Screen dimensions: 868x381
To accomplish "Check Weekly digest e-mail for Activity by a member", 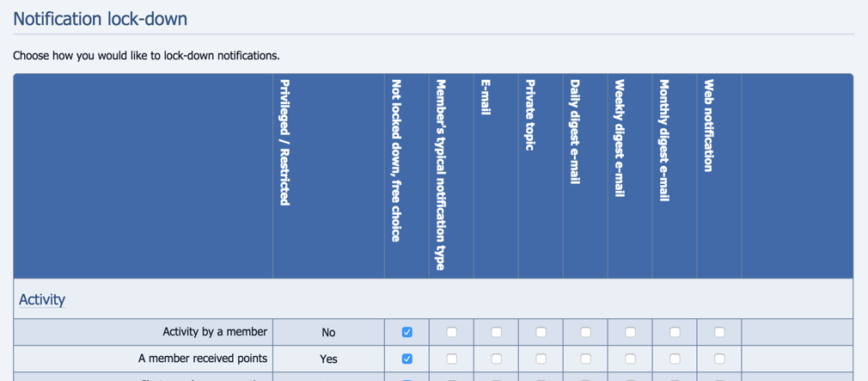I will pos(630,332).
